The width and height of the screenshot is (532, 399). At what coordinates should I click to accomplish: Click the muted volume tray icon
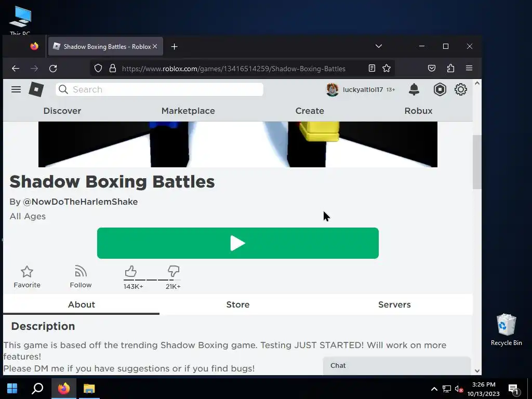459,389
